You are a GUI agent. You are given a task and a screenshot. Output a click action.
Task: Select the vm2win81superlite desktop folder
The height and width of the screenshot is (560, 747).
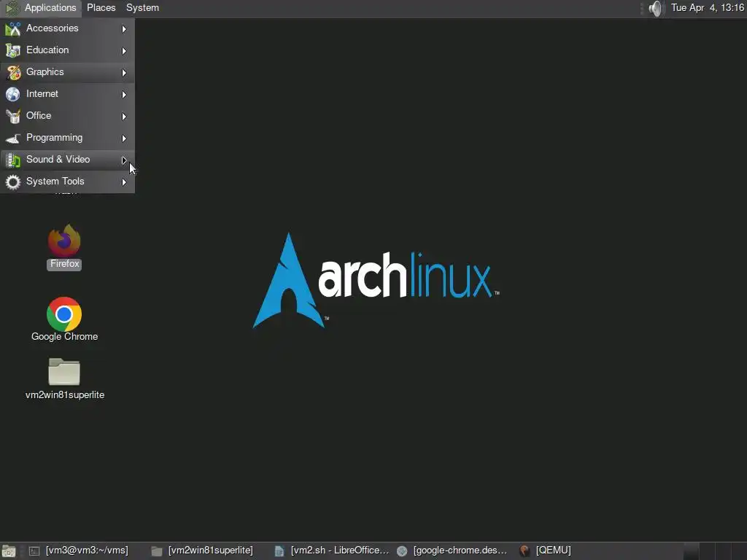coord(64,371)
